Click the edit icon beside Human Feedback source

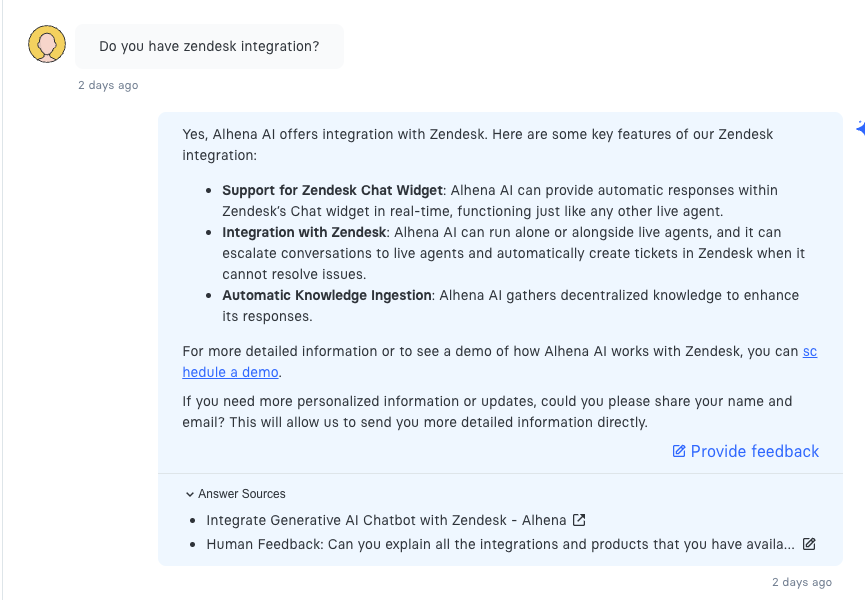809,544
